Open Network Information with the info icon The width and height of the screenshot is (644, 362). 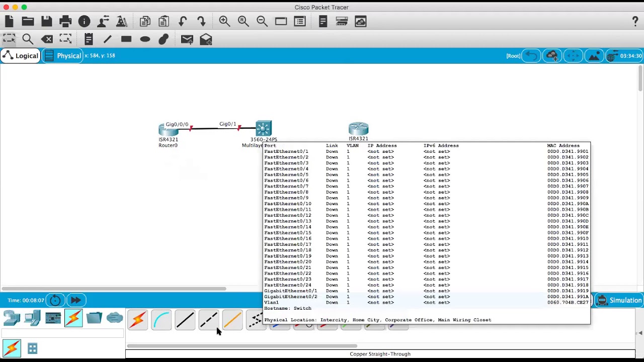[x=84, y=21]
